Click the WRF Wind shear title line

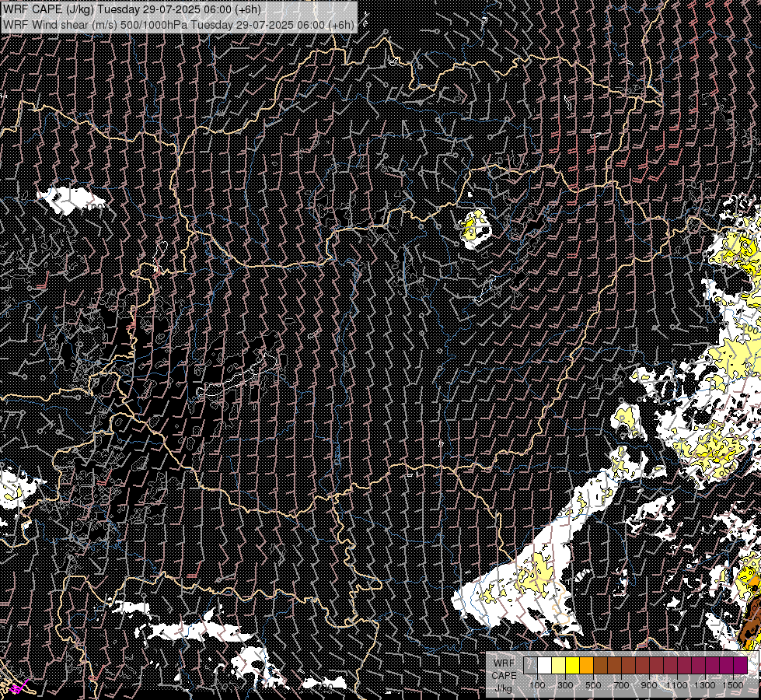179,24
